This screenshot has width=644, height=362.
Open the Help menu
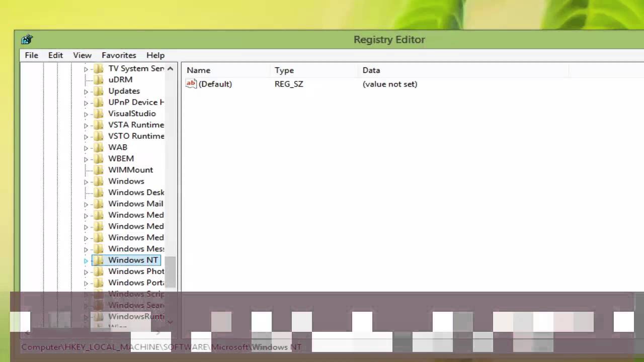tap(155, 55)
